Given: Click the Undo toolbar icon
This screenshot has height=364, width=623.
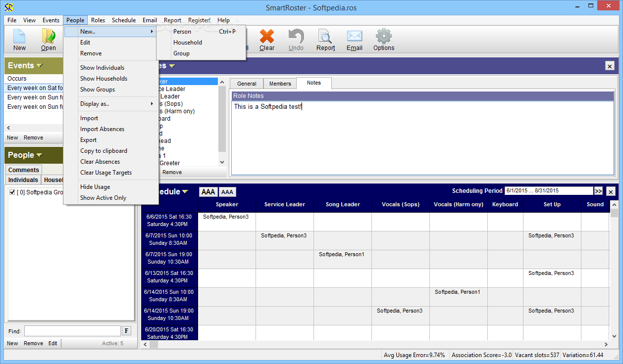Looking at the screenshot, I should [x=296, y=40].
